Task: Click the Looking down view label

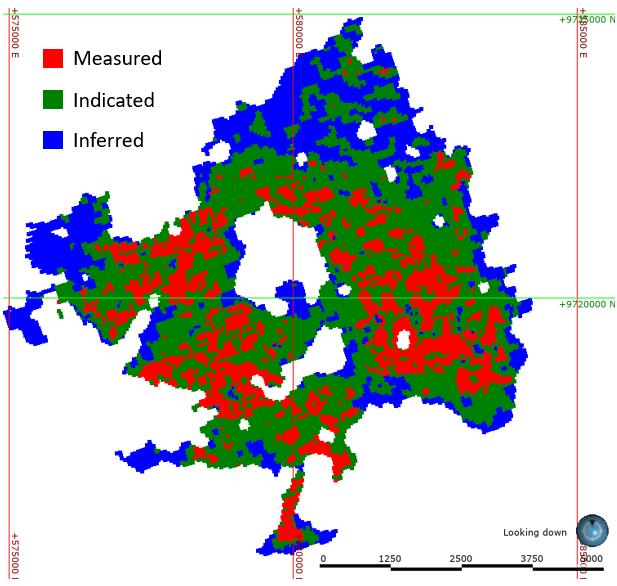Action: tap(534, 532)
